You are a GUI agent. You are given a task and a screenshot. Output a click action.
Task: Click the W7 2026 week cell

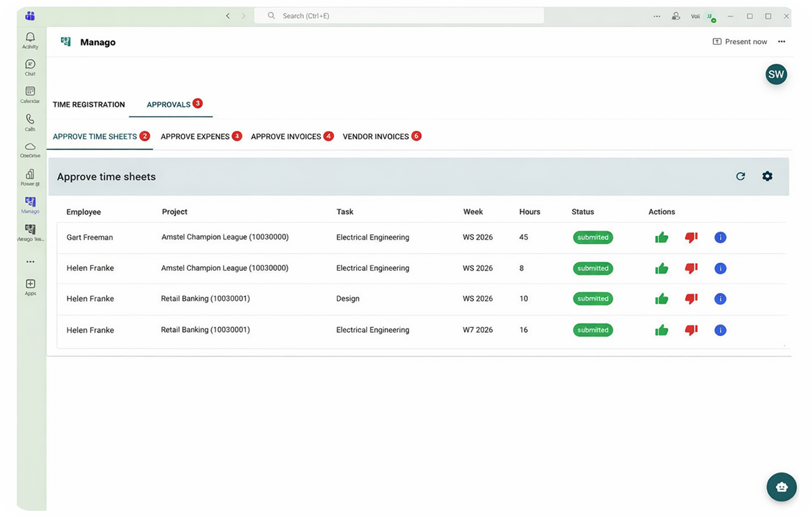coord(478,330)
